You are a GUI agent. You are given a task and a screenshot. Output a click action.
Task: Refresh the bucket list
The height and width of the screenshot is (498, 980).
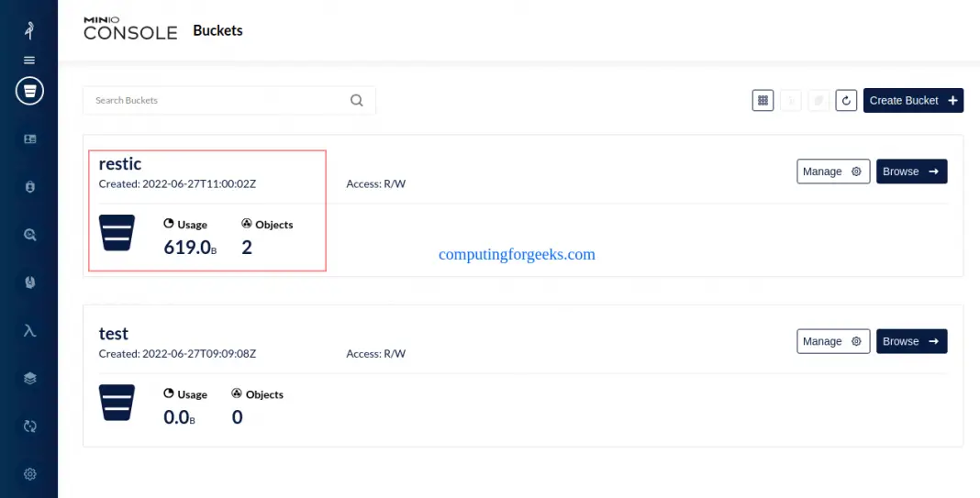pos(846,100)
